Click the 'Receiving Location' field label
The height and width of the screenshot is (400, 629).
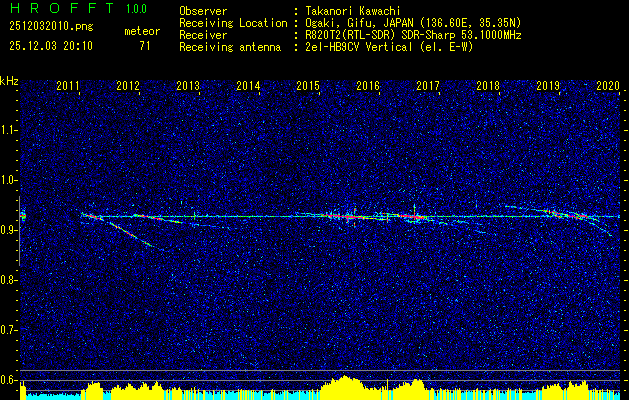pyautogui.click(x=233, y=23)
